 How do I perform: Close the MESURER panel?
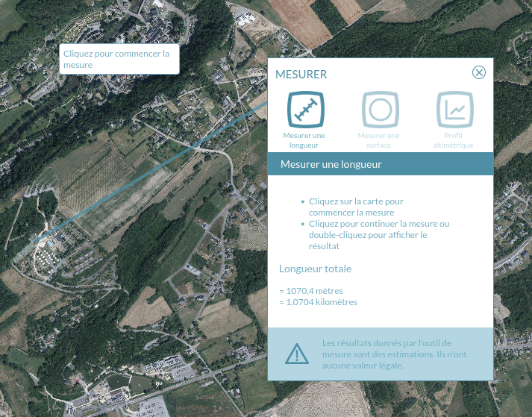tap(479, 72)
